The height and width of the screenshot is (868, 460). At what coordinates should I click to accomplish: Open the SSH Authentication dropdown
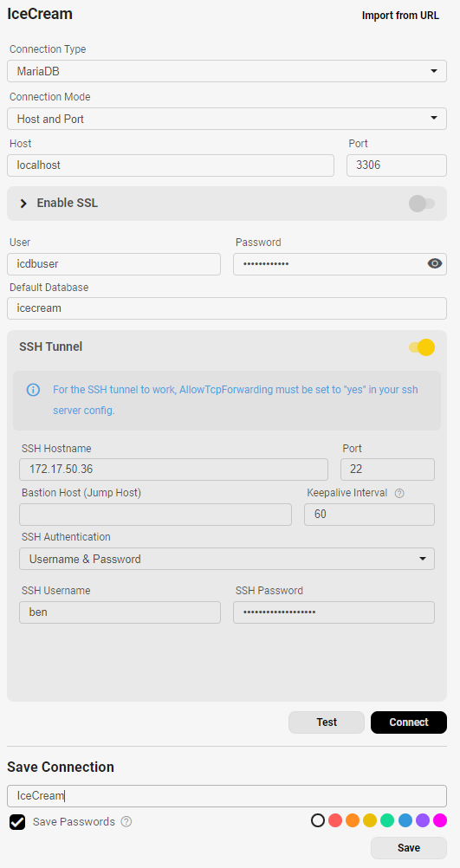point(227,559)
